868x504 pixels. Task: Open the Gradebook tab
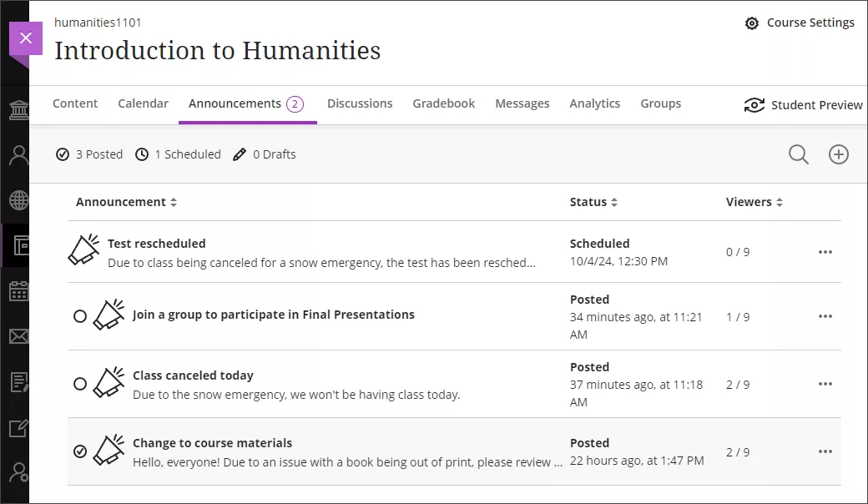444,103
